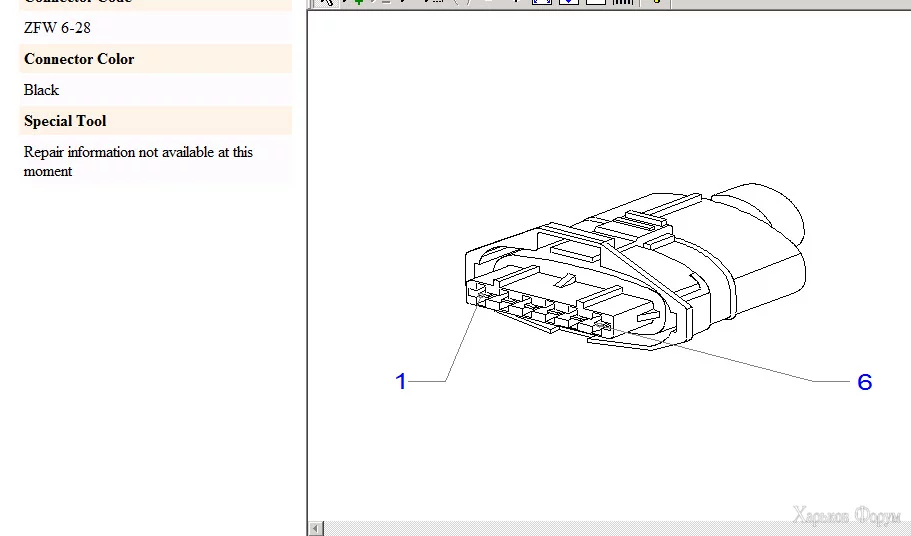
Task: Click the blue down-arrow toolbar icon
Action: (x=568, y=3)
